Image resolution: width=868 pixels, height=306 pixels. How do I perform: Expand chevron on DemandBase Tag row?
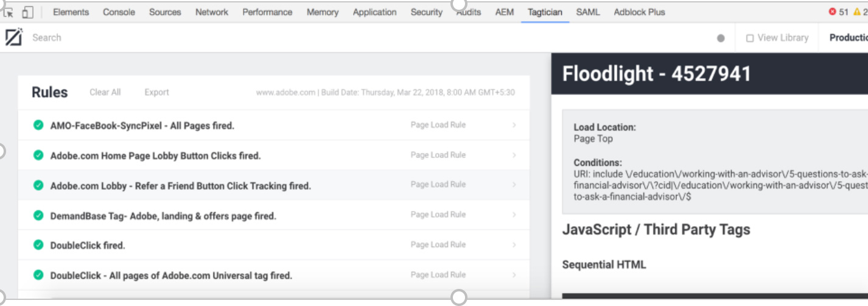click(x=514, y=215)
